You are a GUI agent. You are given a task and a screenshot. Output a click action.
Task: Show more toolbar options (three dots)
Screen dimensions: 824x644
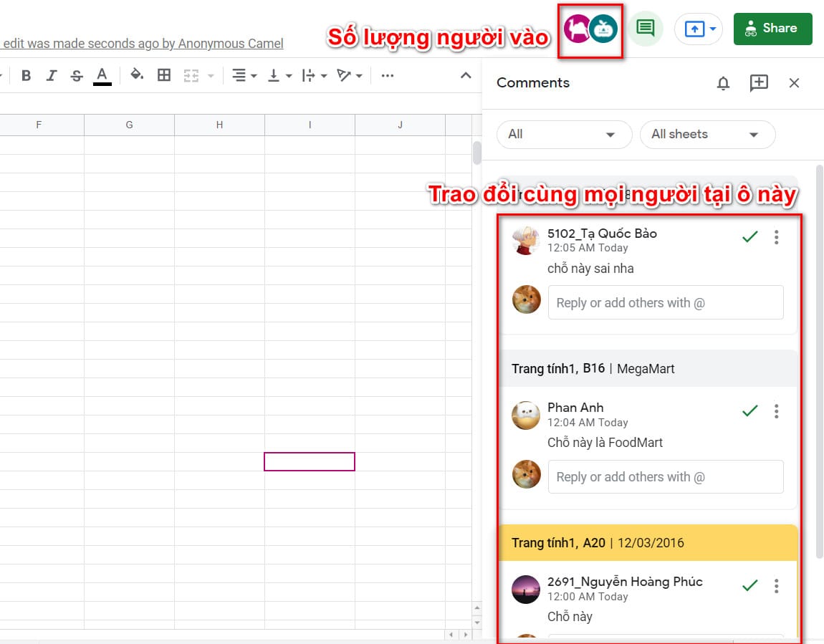point(388,75)
